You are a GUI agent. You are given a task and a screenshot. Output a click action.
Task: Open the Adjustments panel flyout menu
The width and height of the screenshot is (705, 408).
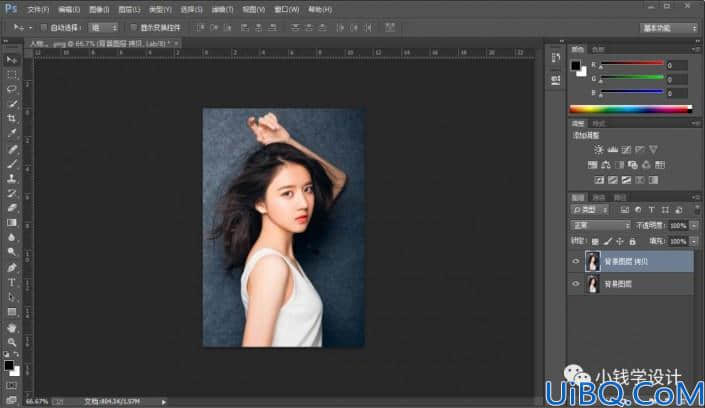[696, 123]
